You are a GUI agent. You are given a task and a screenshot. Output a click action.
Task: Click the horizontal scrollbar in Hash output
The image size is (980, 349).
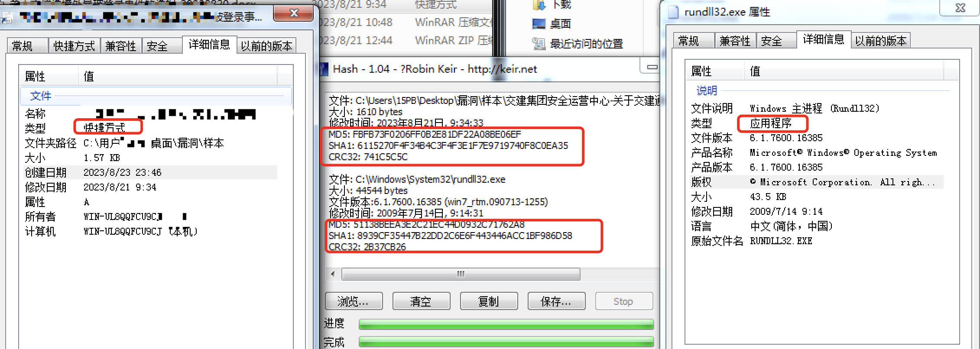coord(461,274)
